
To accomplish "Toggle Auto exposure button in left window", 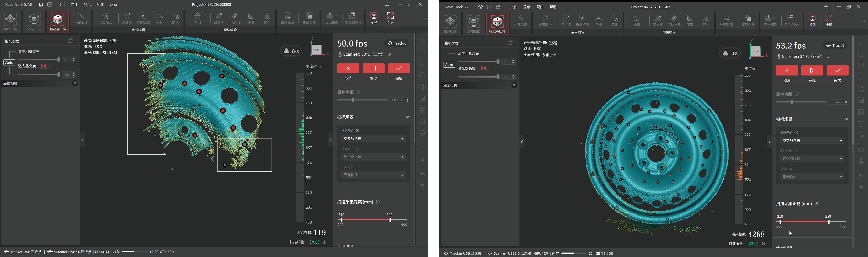I will (9, 62).
